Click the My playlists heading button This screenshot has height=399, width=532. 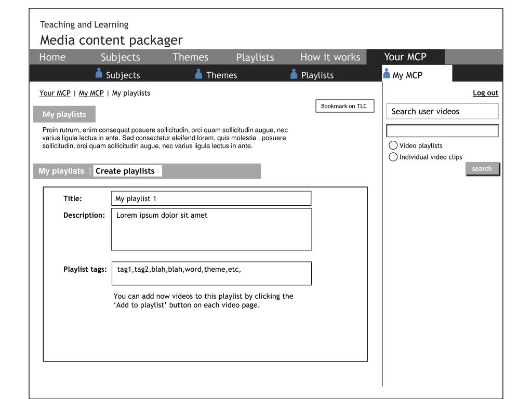(x=64, y=114)
